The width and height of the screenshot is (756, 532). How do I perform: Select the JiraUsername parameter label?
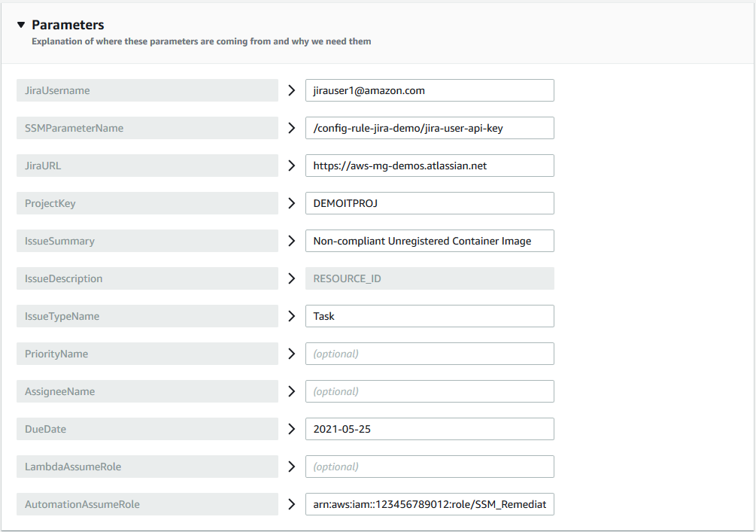pyautogui.click(x=147, y=90)
